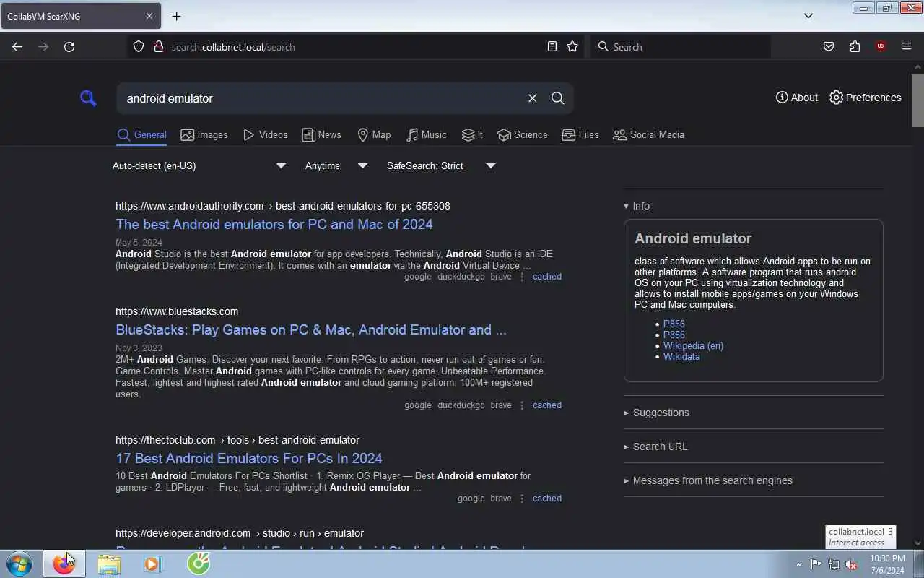The height and width of the screenshot is (578, 924).
Task: Expand Search URL section
Action: point(655,447)
